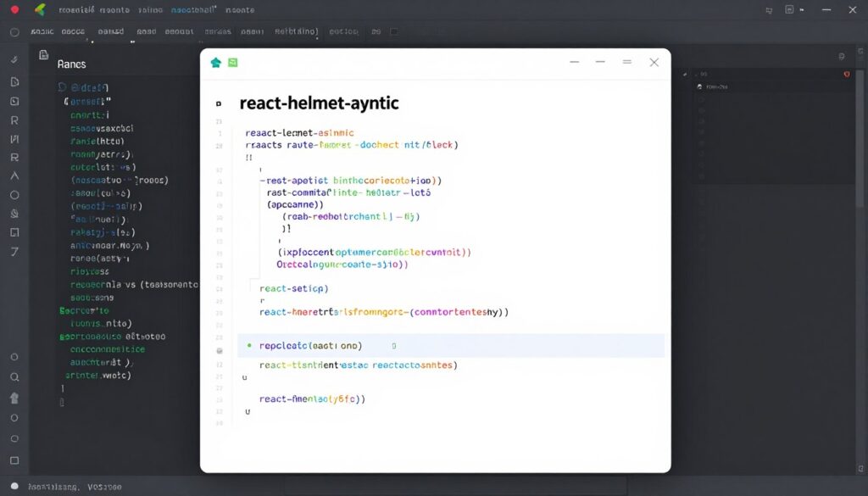Click the boxed panel icon in title bar
The width and height of the screenshot is (868, 496).
pos(789,9)
